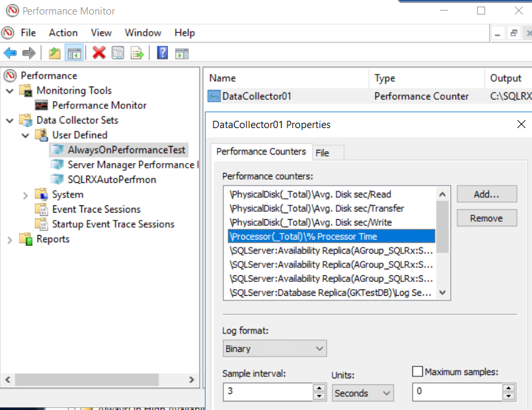
Task: Click the red Delete toolbar icon
Action: 99,53
